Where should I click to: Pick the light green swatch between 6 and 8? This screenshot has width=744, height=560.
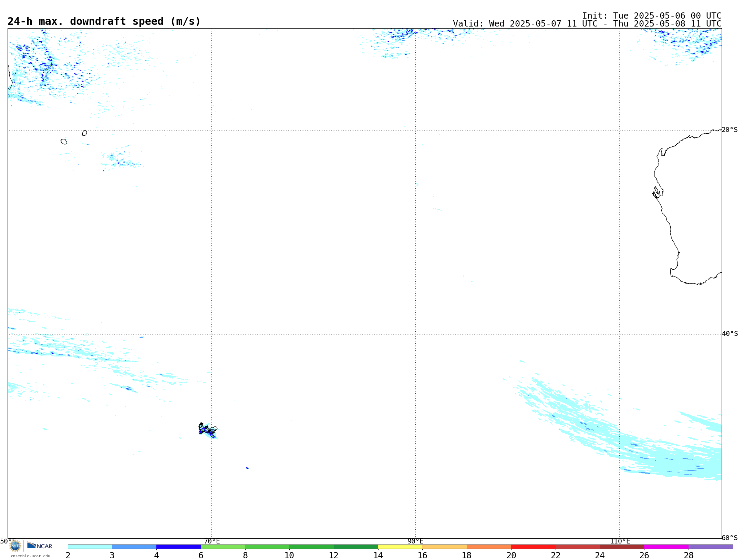pos(223,547)
